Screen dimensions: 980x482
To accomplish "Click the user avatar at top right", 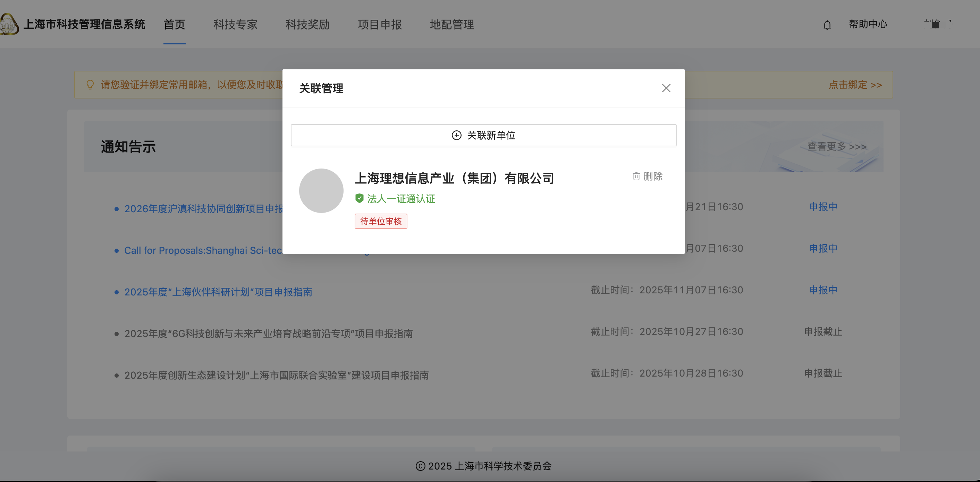I will pos(937,24).
